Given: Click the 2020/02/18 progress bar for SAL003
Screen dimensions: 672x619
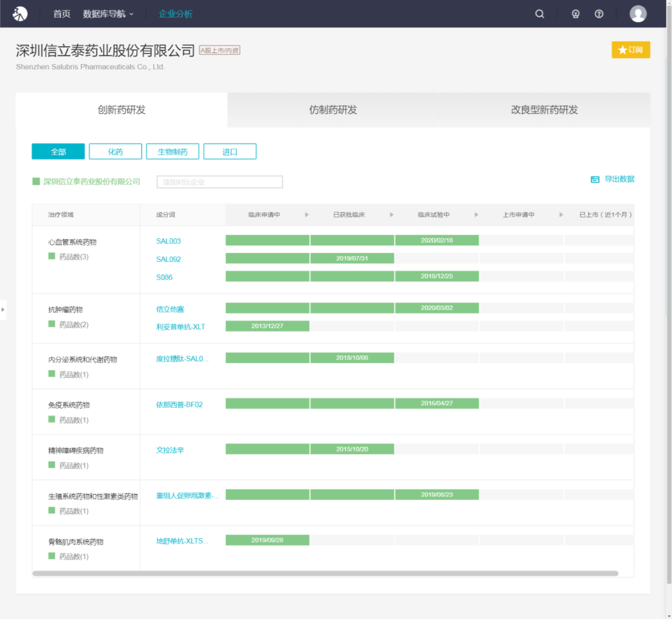Looking at the screenshot, I should click(x=437, y=240).
